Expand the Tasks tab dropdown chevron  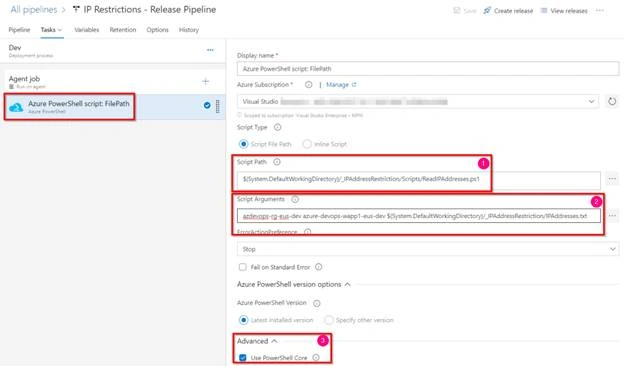(60, 30)
